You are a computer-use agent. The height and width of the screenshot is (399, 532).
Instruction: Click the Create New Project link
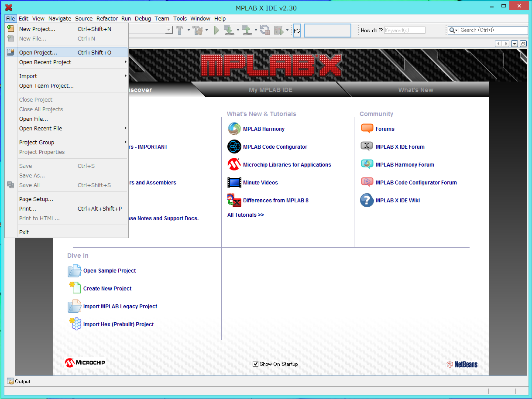click(x=107, y=289)
